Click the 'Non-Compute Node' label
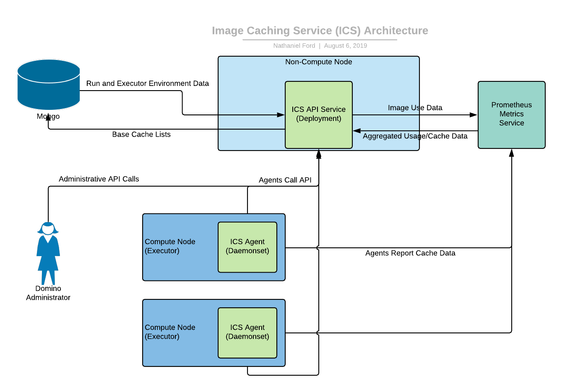 point(319,62)
